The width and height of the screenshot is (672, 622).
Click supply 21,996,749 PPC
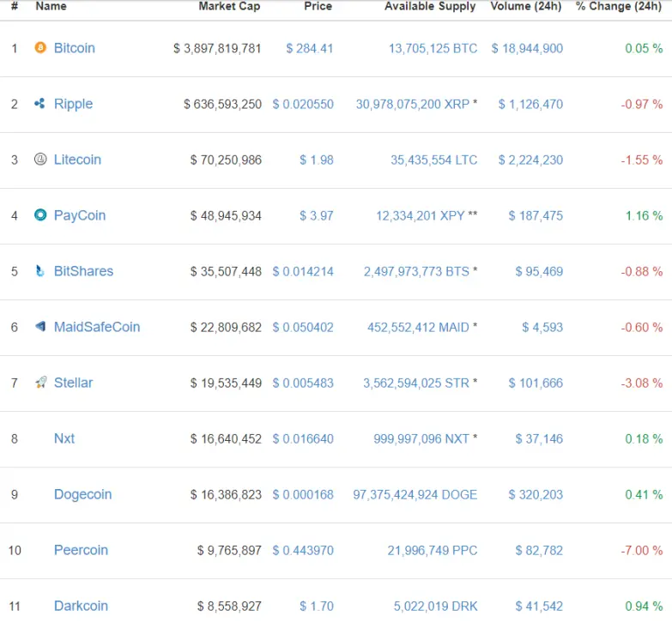(x=433, y=550)
